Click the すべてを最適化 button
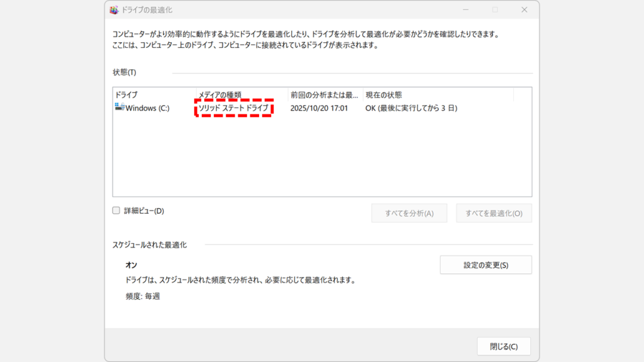 tap(494, 213)
